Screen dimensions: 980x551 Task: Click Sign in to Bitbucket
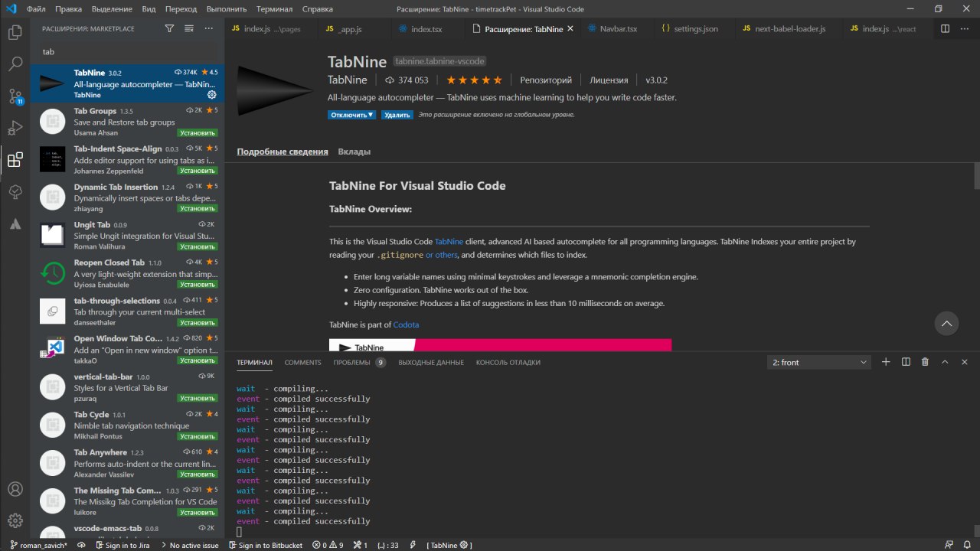point(266,545)
